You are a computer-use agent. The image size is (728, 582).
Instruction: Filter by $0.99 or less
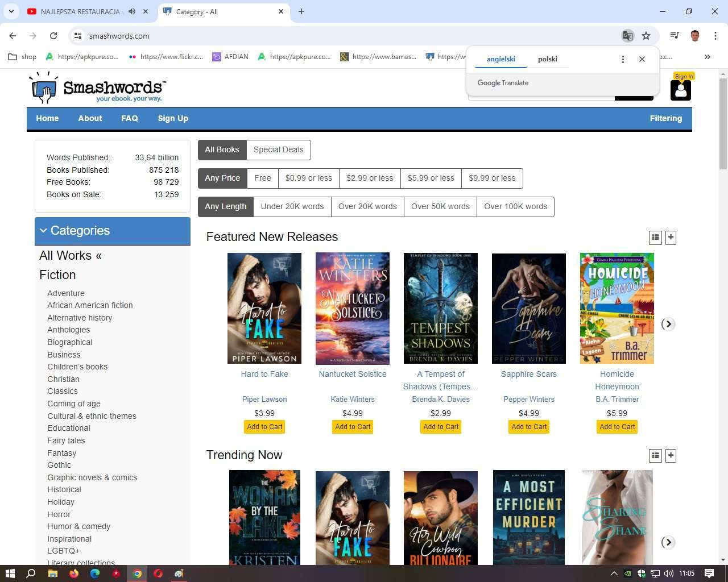coord(309,178)
